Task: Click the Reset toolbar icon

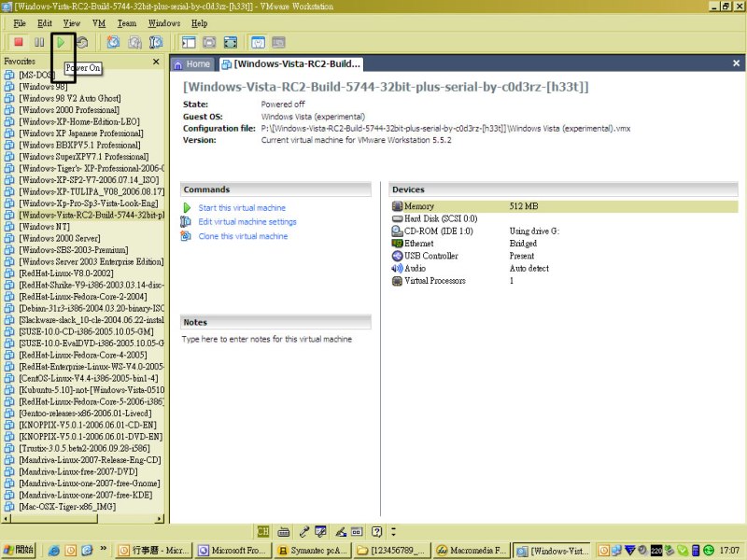Action: (x=83, y=42)
